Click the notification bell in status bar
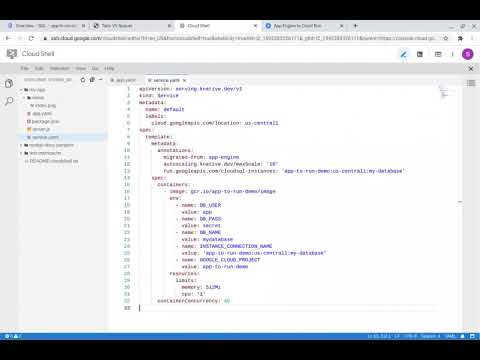The image size is (480, 360). (x=463, y=336)
